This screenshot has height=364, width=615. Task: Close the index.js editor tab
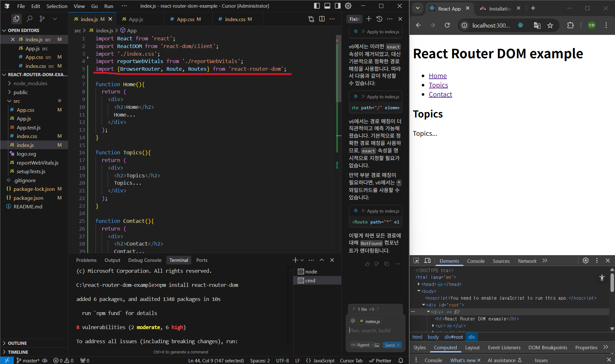click(110, 19)
